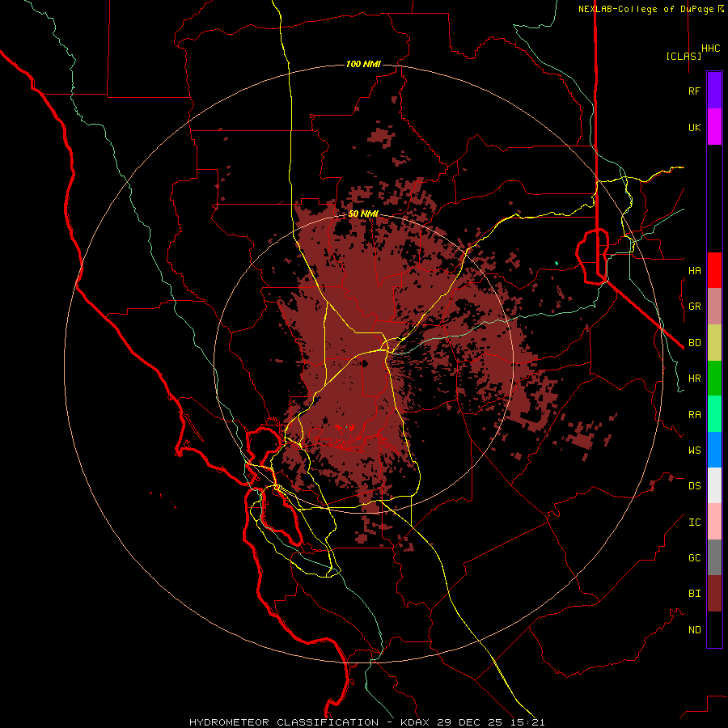Viewport: 728px width, 728px height.
Task: Click the RA legend label
Action: (x=694, y=414)
